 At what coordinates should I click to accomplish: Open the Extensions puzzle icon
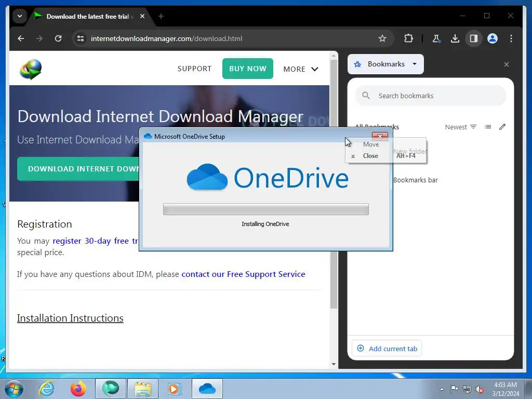[x=408, y=38]
